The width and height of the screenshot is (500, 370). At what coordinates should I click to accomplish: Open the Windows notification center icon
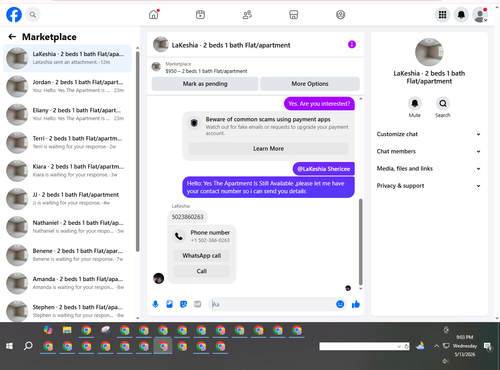(x=488, y=347)
